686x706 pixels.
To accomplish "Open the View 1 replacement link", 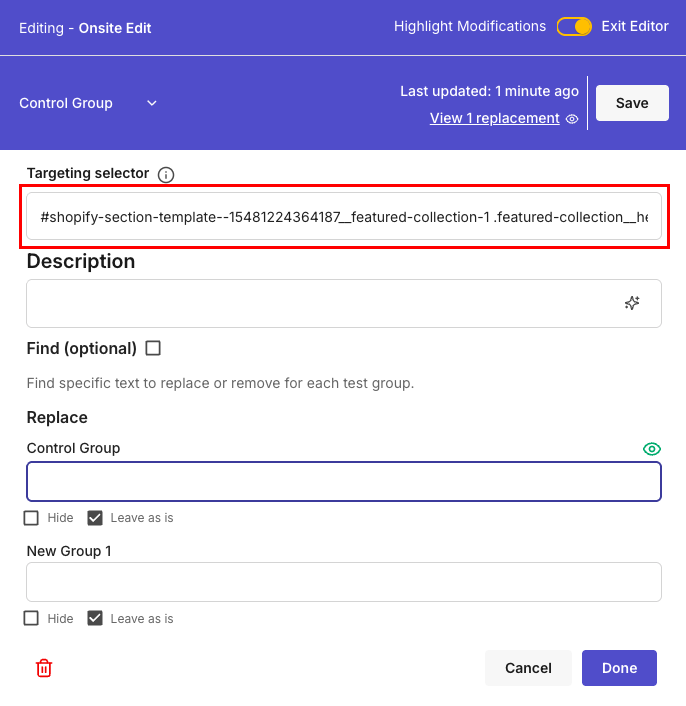I will click(x=494, y=118).
